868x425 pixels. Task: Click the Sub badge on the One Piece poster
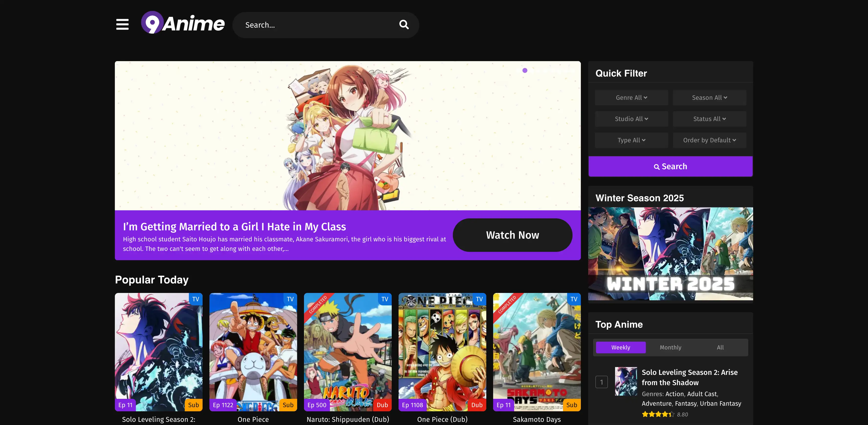288,405
